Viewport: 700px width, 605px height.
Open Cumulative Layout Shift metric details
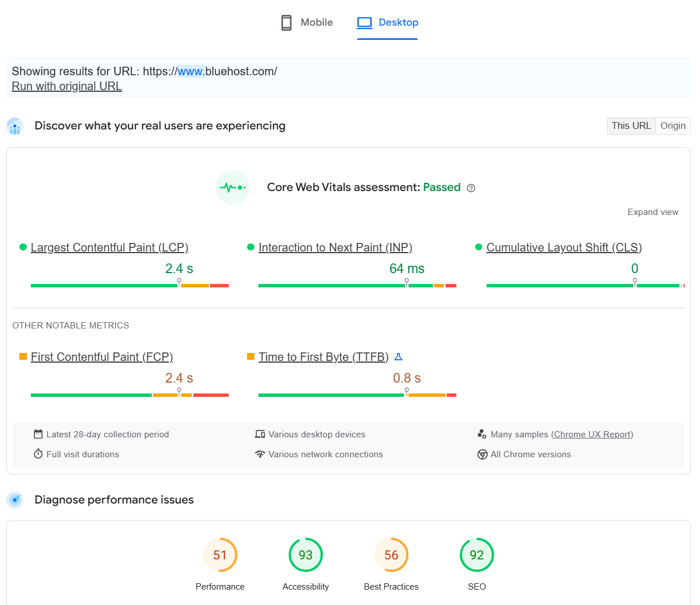[x=564, y=247]
